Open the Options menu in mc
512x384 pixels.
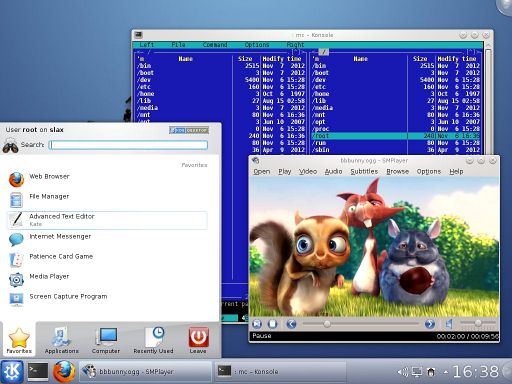pos(257,45)
